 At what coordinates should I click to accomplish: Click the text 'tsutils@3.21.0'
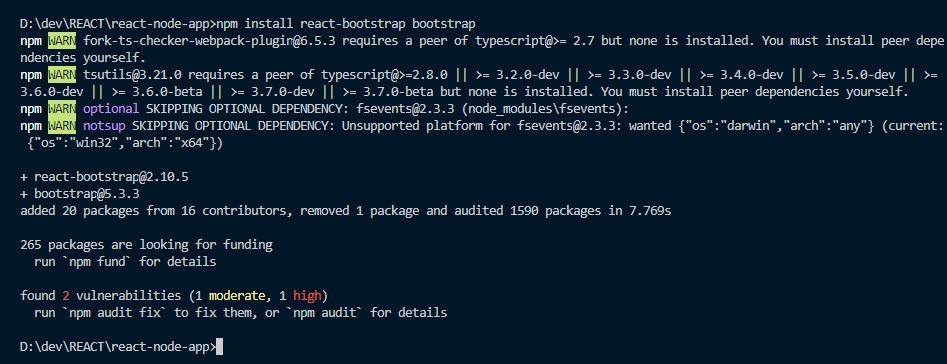132,75
